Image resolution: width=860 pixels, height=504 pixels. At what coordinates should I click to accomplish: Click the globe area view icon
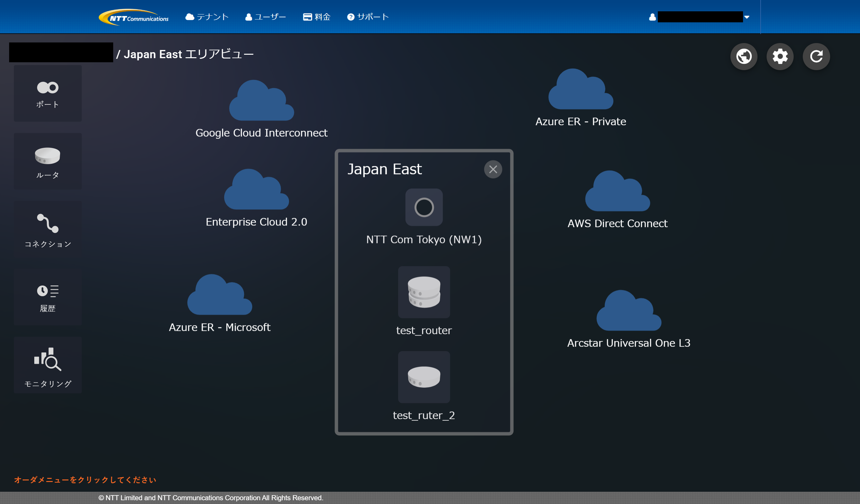point(744,56)
